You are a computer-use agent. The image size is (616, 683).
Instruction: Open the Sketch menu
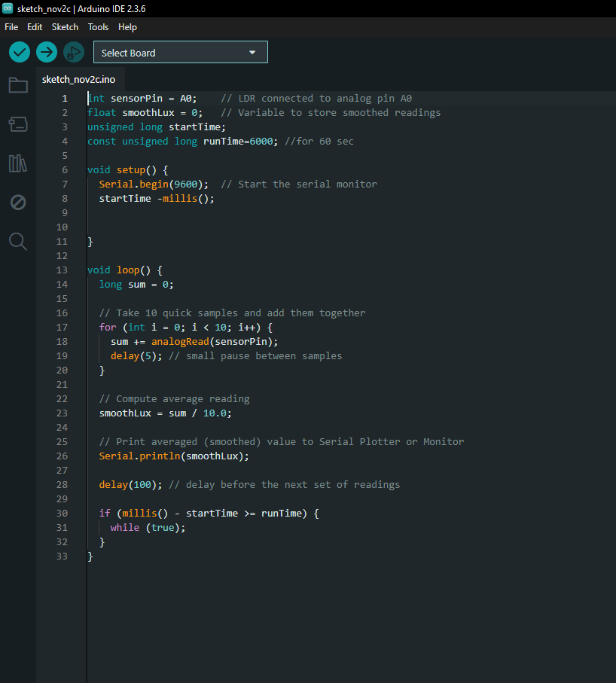click(66, 27)
